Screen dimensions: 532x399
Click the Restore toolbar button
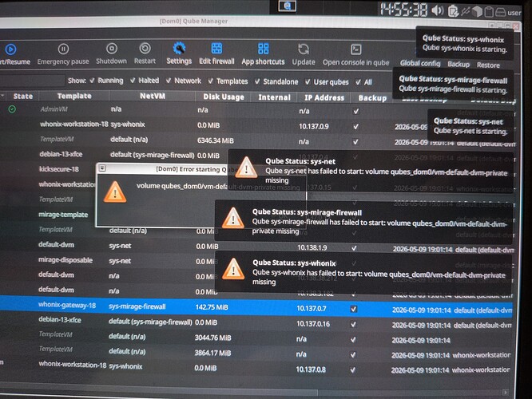(x=488, y=65)
